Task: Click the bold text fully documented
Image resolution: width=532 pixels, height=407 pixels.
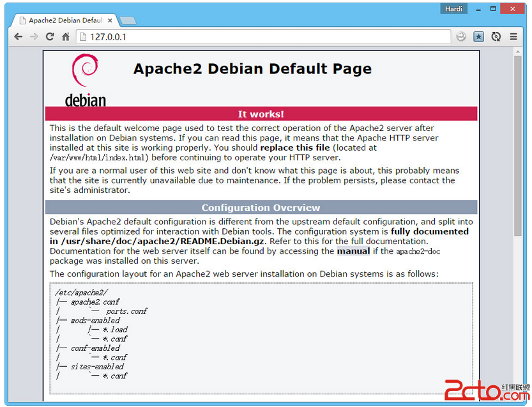Action: click(430, 231)
